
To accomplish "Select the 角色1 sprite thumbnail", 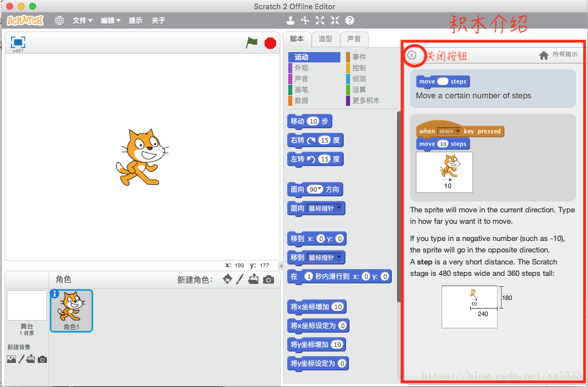I will [x=71, y=311].
